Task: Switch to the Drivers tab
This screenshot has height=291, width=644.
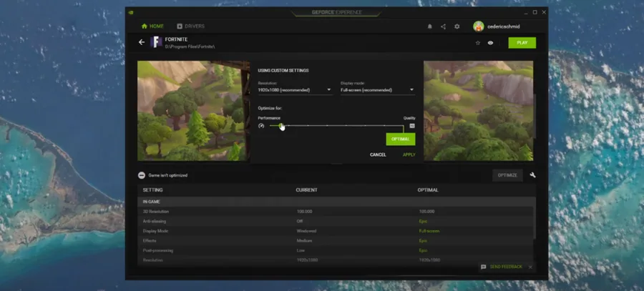Action: pyautogui.click(x=190, y=26)
